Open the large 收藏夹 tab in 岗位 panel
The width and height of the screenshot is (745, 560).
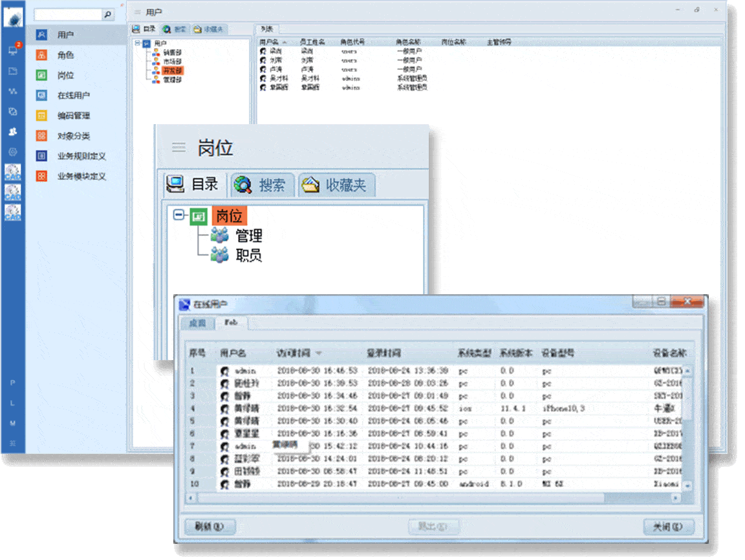click(337, 185)
